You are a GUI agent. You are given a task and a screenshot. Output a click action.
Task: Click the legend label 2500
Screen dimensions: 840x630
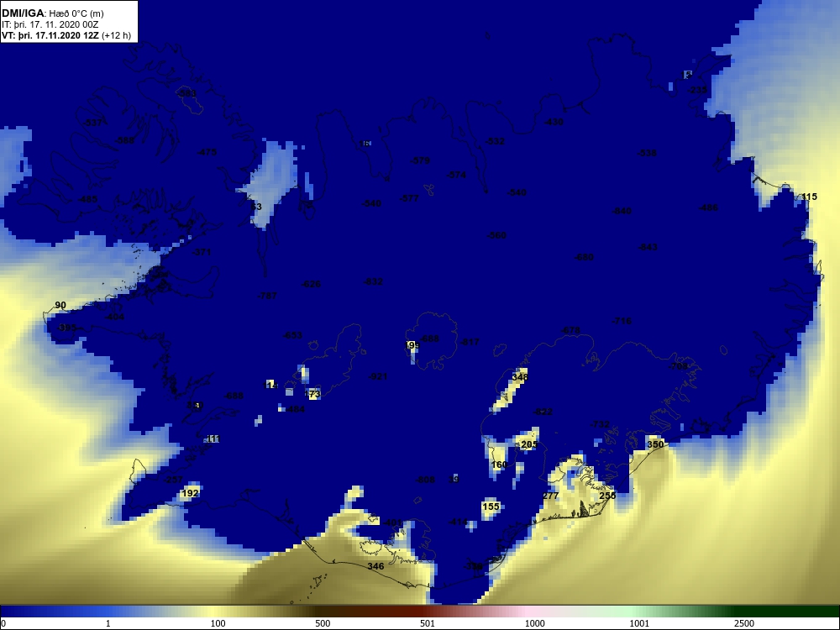(744, 623)
